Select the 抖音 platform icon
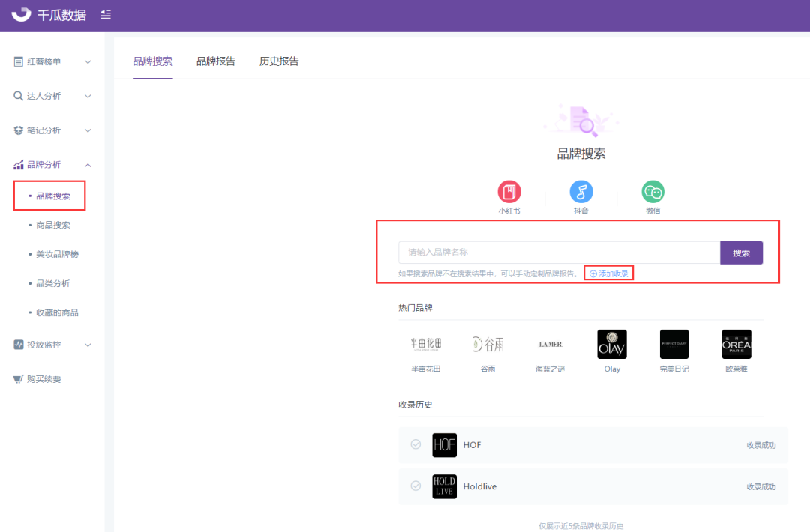The width and height of the screenshot is (810, 532). point(580,192)
